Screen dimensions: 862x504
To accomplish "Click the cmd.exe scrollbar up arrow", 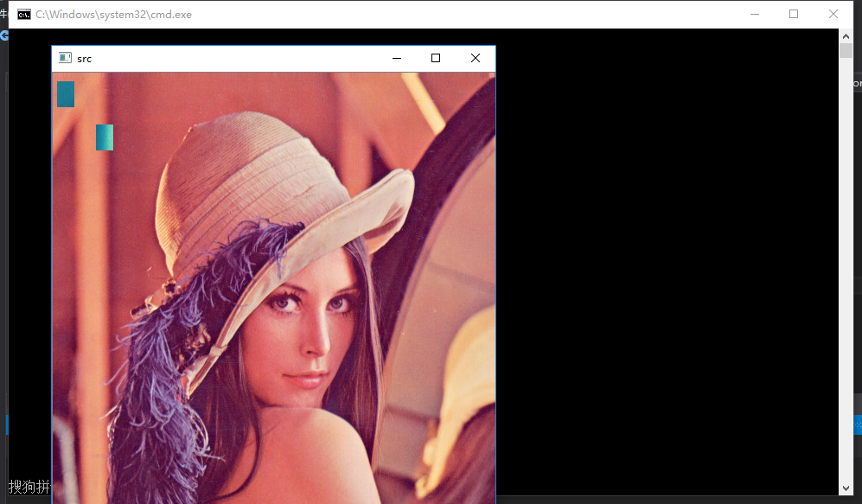I will click(846, 36).
